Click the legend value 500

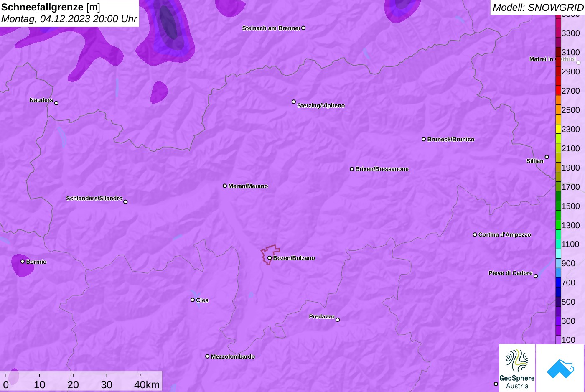568,302
